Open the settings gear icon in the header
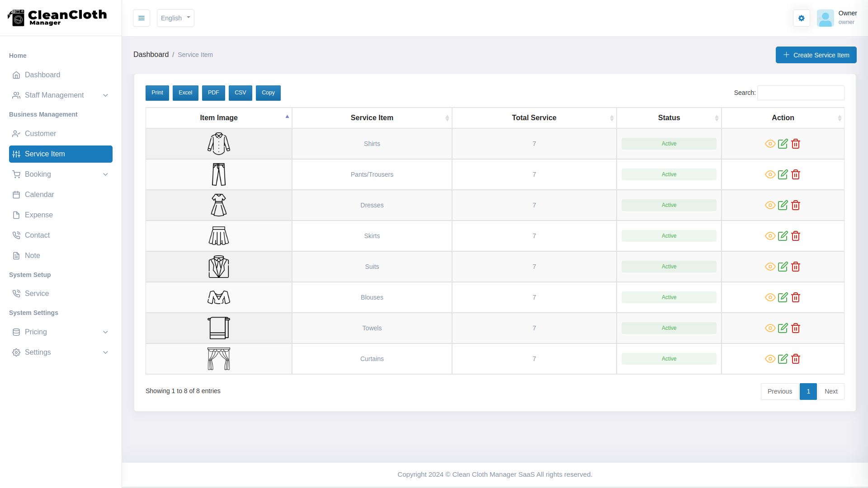Screen dimensions: 868x488 click(802, 18)
